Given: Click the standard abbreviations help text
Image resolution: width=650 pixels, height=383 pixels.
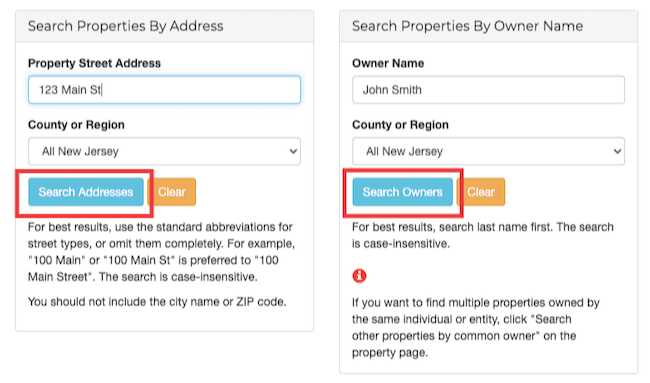Looking at the screenshot, I should [162, 252].
